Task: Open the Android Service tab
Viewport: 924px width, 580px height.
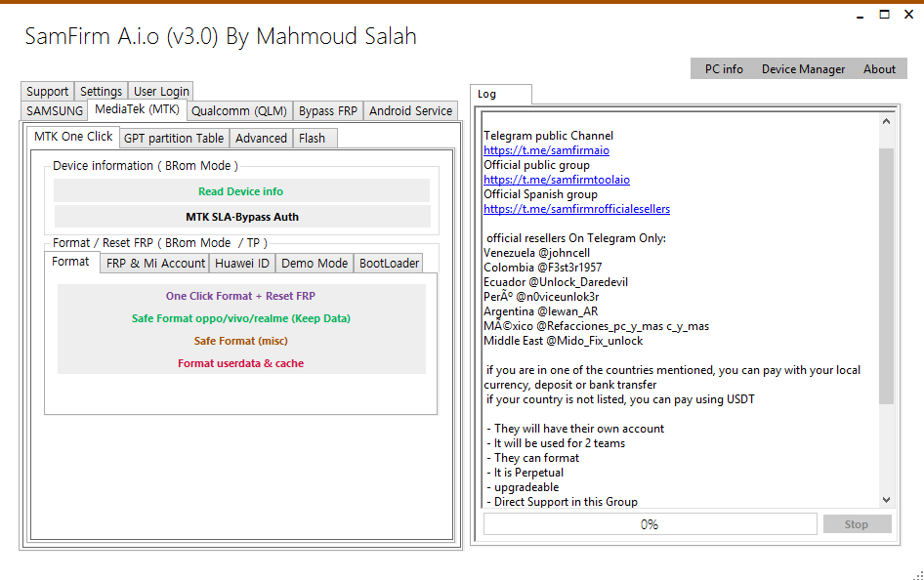Action: point(411,110)
